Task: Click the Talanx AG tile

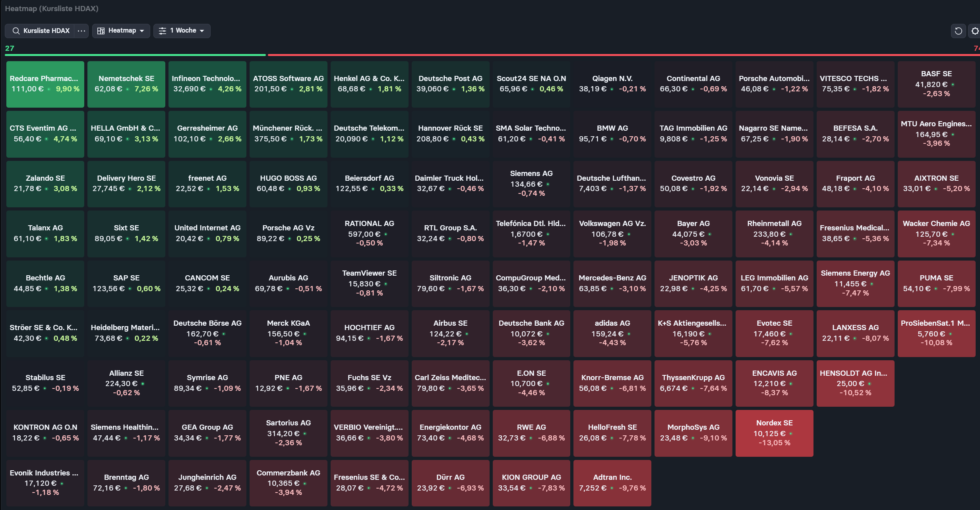Action: point(45,234)
